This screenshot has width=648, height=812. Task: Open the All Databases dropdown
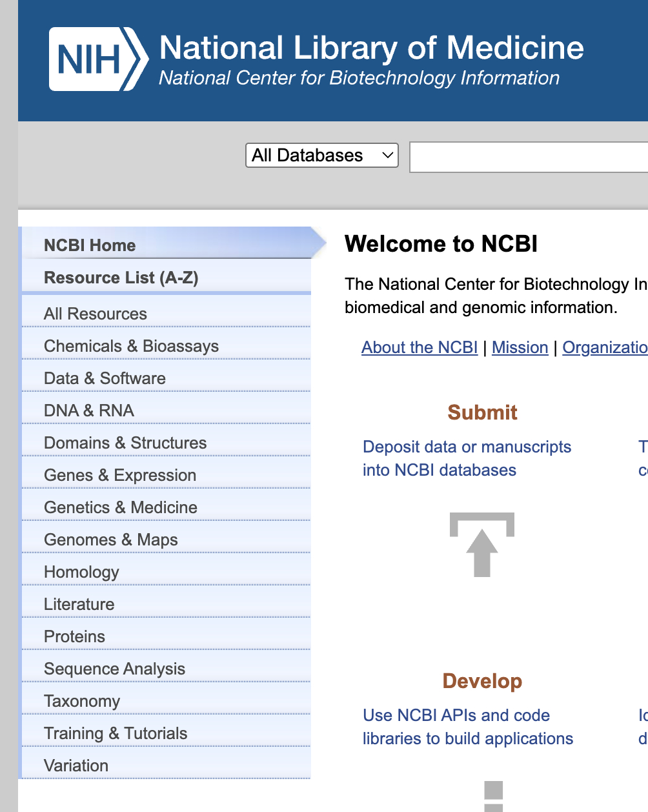tap(322, 156)
